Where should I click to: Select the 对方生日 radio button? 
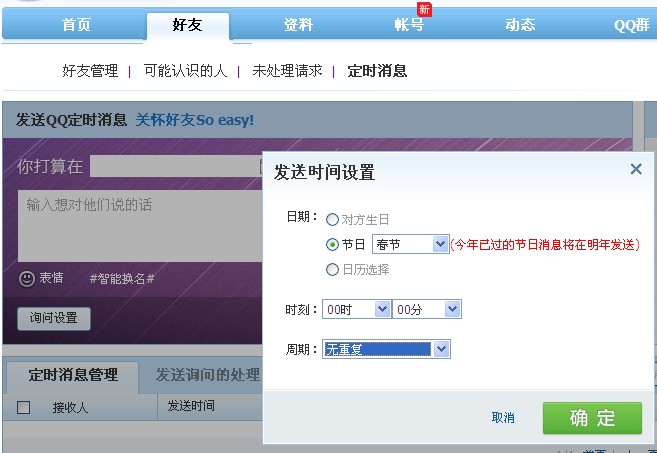332,219
